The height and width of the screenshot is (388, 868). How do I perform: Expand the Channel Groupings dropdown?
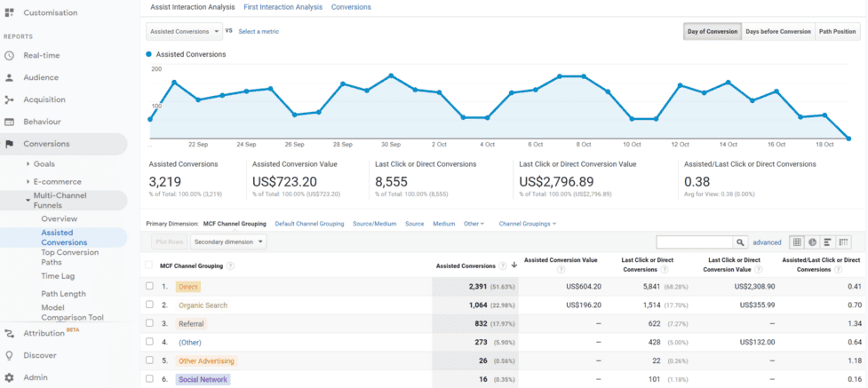527,224
